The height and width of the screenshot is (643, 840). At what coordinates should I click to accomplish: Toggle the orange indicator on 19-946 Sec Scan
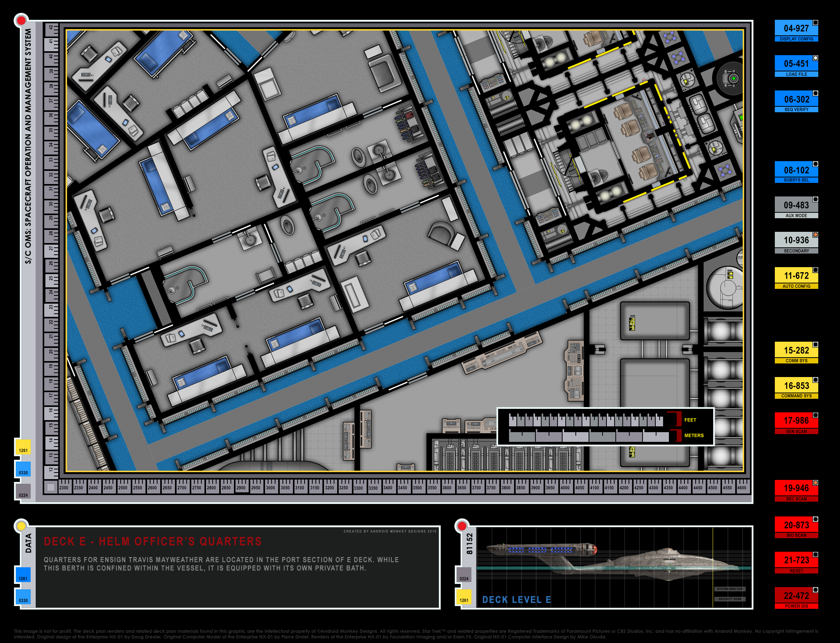[x=816, y=483]
